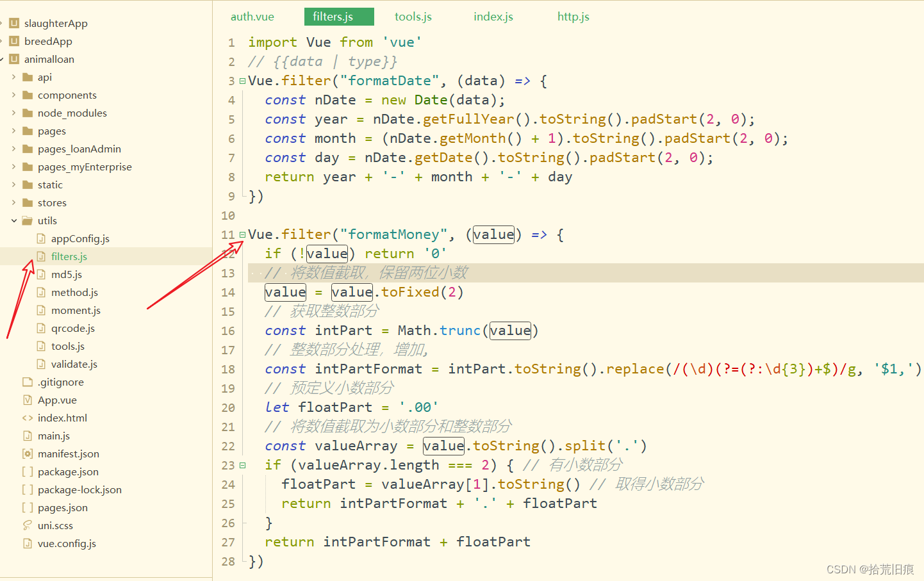Image resolution: width=924 pixels, height=581 pixels.
Task: Expand the pages folder chevron
Action: (13, 131)
